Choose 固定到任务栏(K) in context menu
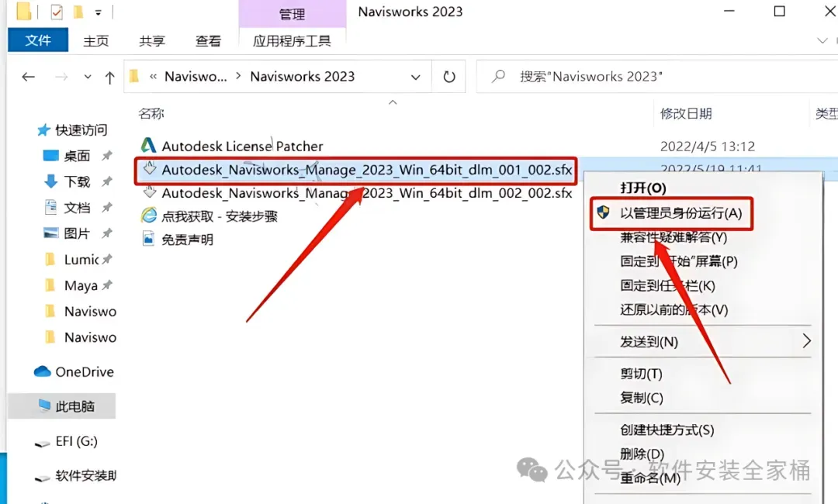Viewport: 838px width, 504px height. [x=667, y=285]
